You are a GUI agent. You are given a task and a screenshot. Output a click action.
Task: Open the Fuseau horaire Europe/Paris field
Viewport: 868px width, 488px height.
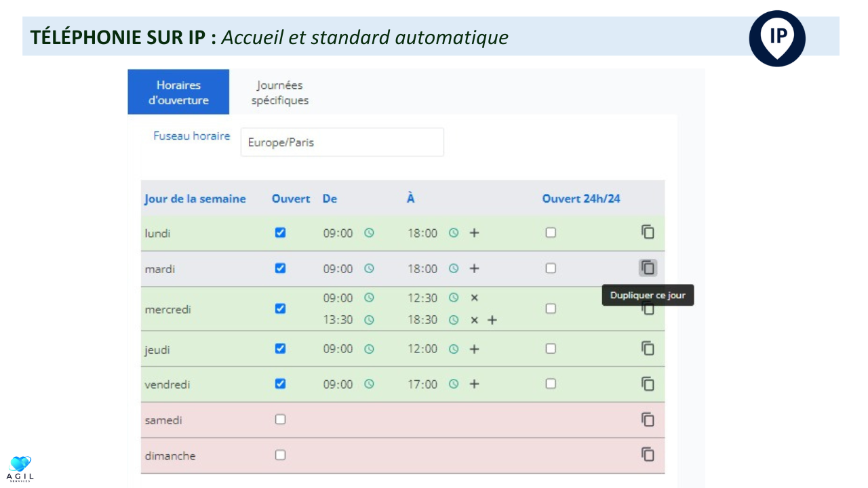pos(342,142)
